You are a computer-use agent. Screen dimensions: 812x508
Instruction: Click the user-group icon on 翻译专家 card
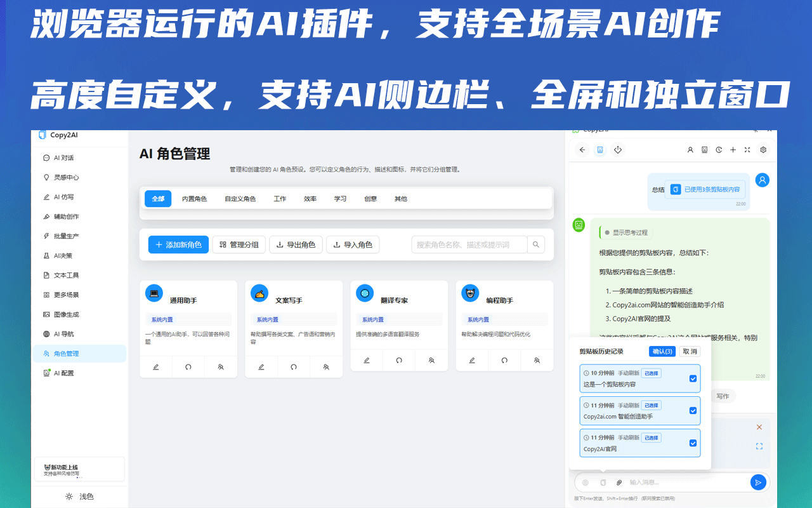click(431, 360)
